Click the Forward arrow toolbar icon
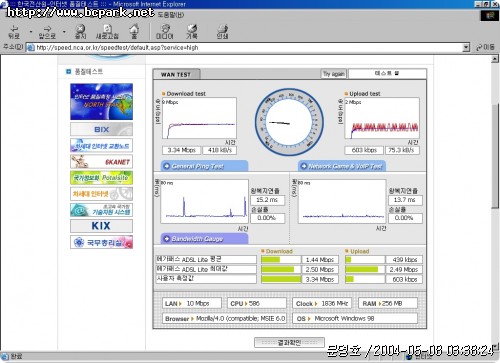 (x=47, y=32)
